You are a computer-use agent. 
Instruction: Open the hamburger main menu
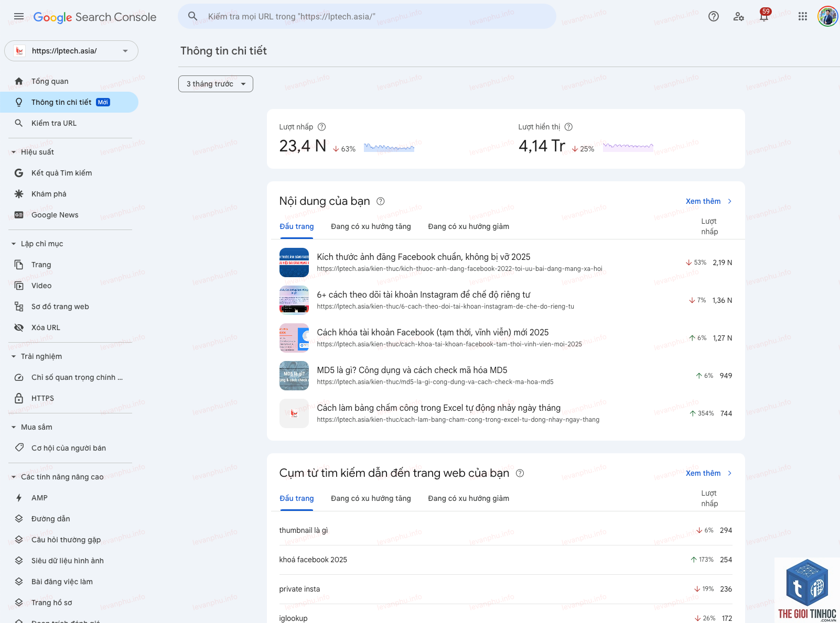pos(19,16)
